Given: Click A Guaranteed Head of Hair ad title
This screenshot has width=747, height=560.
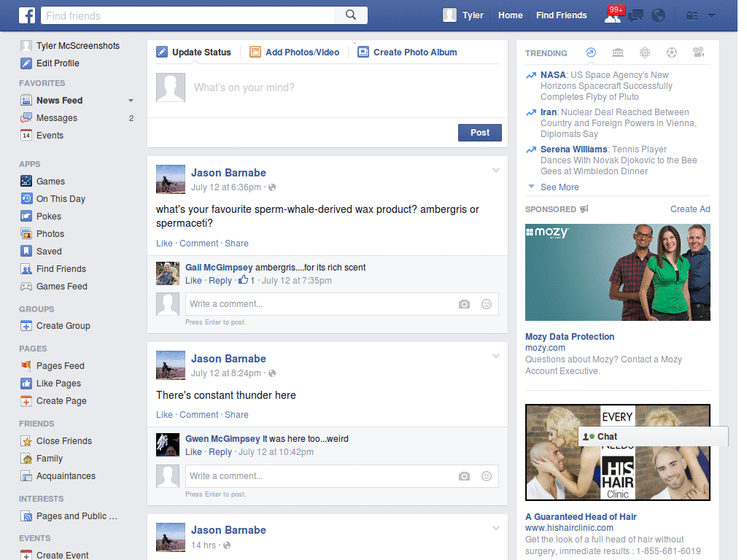Looking at the screenshot, I should tap(581, 517).
